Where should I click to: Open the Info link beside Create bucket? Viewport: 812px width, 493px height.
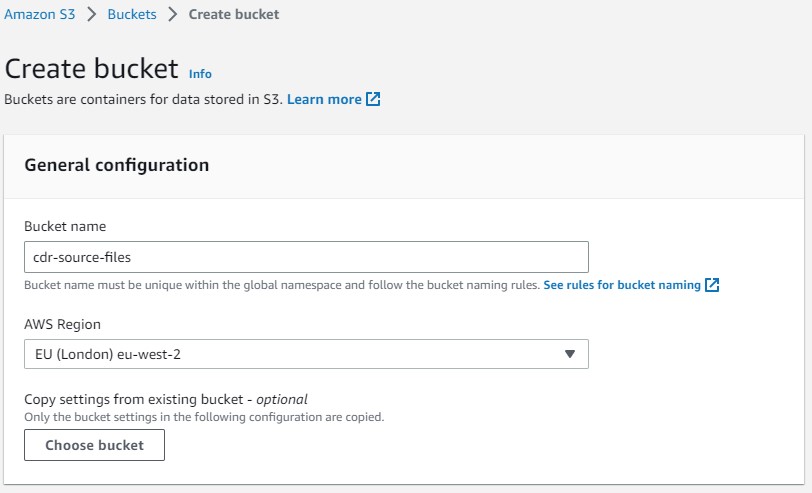click(200, 73)
